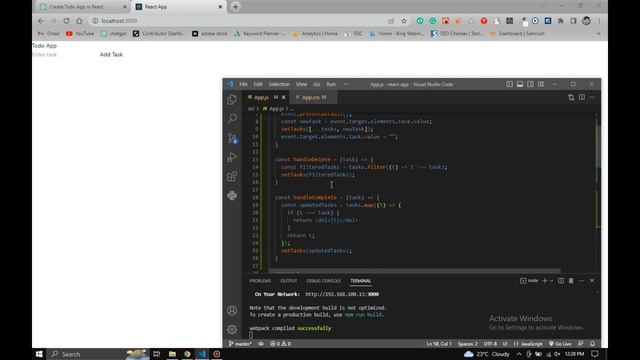640x360 pixels.
Task: Click the localhost:3000 address bar
Action: pyautogui.click(x=241, y=21)
